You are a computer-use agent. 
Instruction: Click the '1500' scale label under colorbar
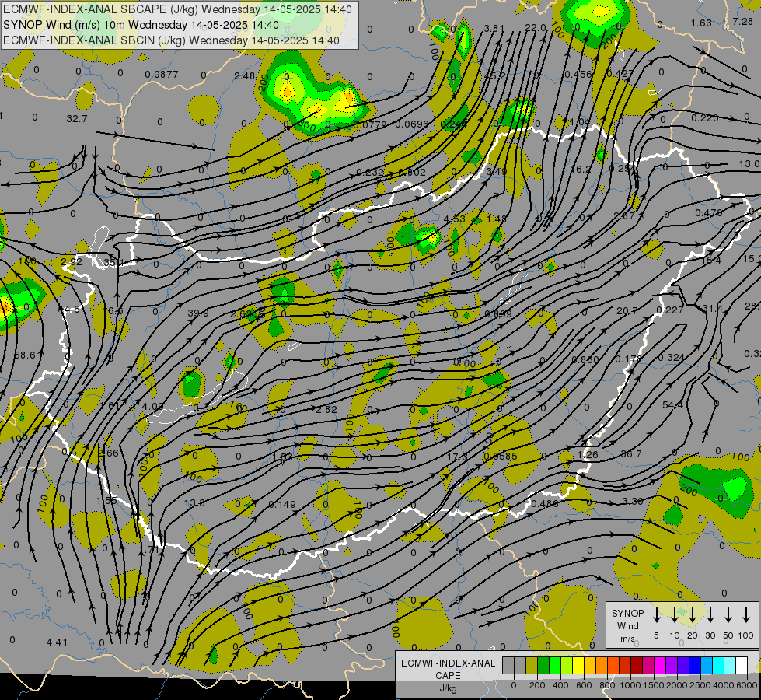pyautogui.click(x=654, y=685)
